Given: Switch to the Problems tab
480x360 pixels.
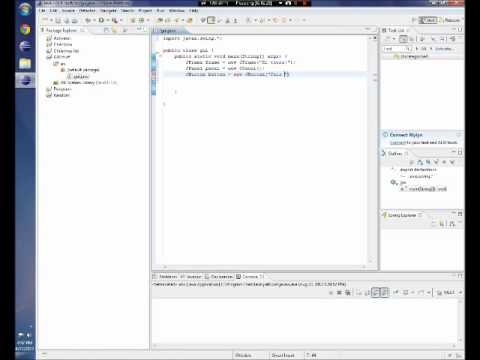Looking at the screenshot, I should click(x=165, y=276).
